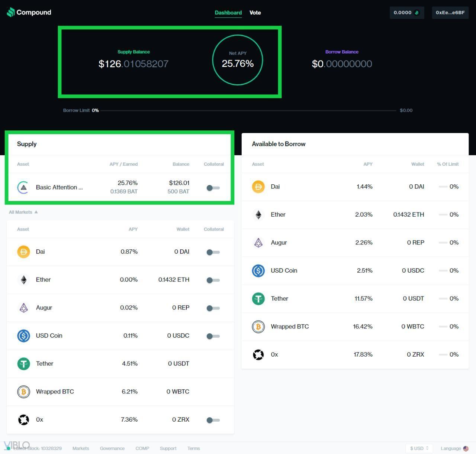Click the green COMP token icon beside 0.0000
476x454 pixels.
pos(417,13)
